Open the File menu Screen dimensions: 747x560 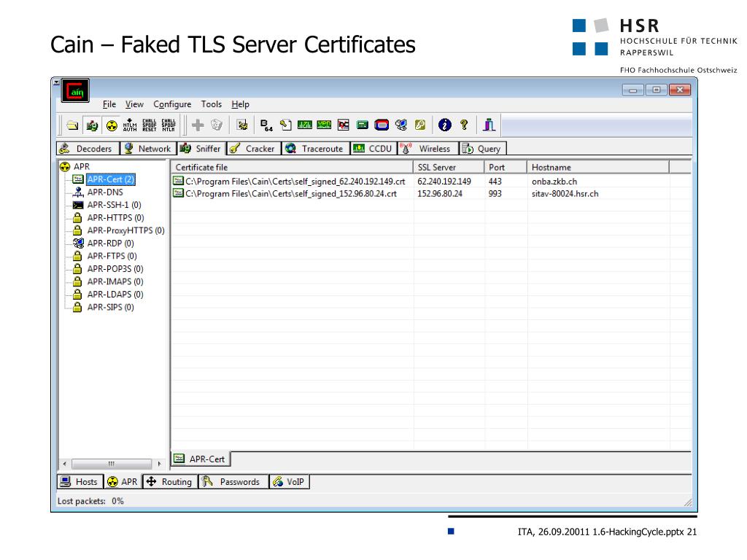coord(109,104)
